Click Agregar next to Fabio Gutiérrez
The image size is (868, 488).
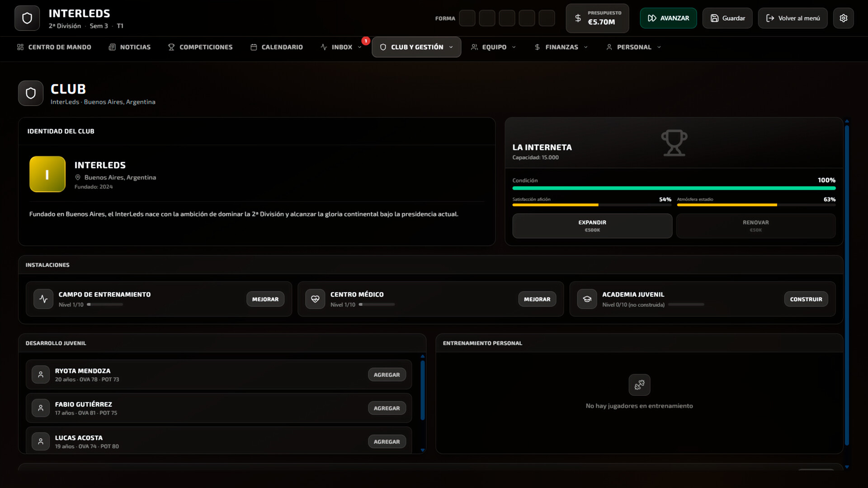pos(387,408)
